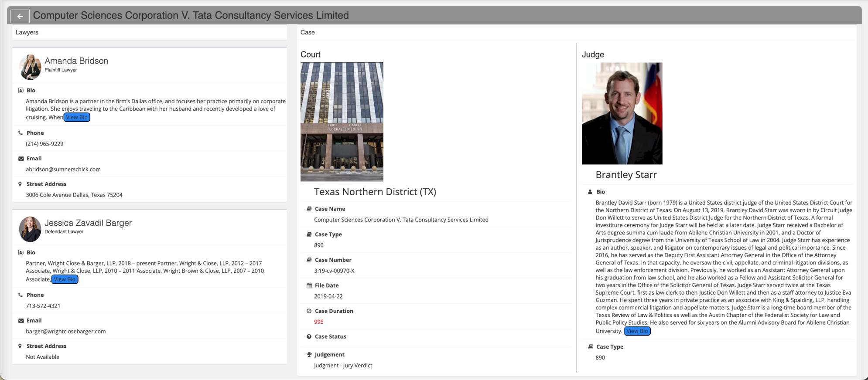
Task: Click the File Date calendar icon
Action: point(309,285)
